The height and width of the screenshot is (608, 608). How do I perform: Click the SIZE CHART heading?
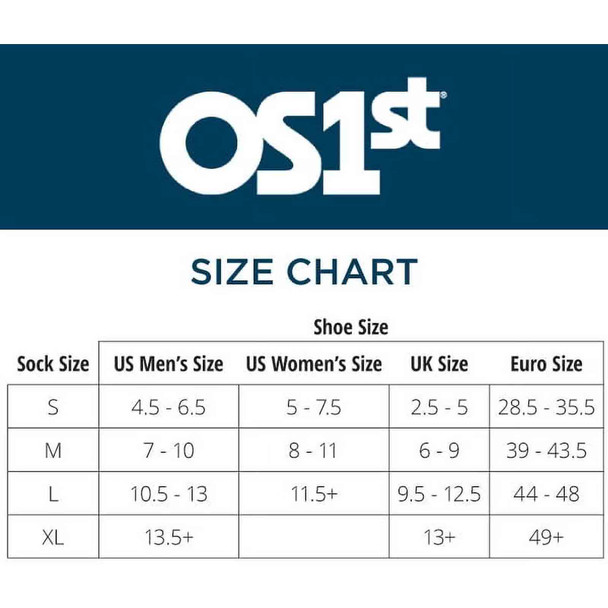[304, 272]
